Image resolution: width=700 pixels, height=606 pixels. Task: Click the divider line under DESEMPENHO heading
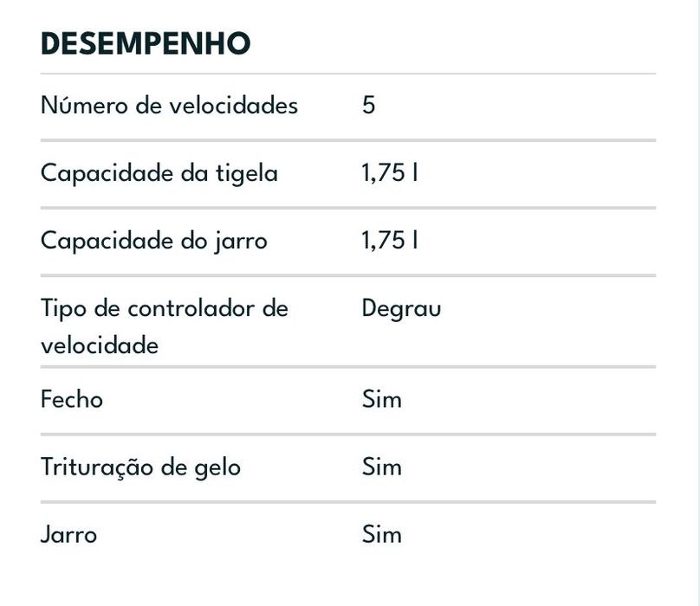pos(348,74)
